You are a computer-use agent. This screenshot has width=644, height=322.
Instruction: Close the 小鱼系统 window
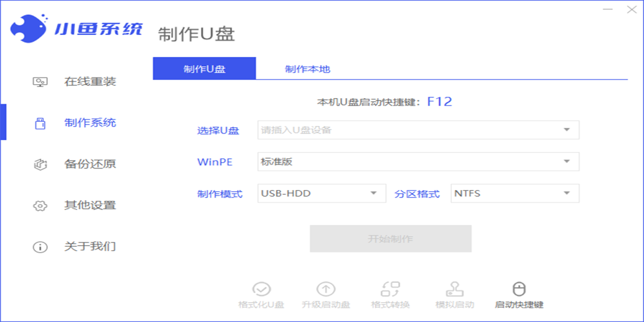pyautogui.click(x=631, y=10)
